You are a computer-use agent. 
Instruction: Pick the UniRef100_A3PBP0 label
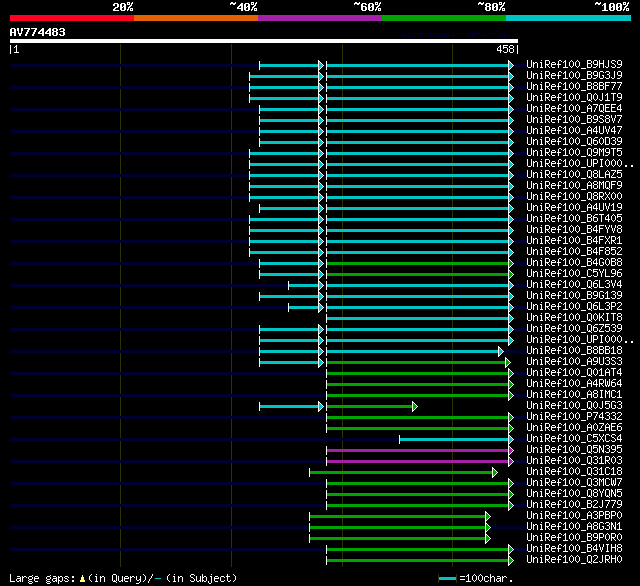point(574,516)
